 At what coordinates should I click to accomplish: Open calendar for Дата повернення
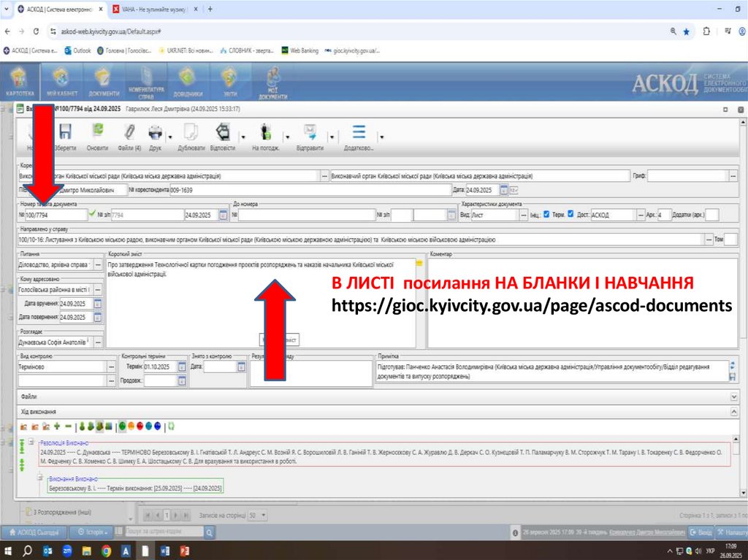coord(97,317)
